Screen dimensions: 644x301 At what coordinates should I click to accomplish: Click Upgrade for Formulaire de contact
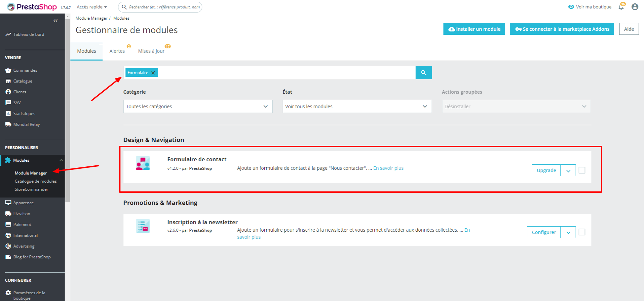point(546,170)
